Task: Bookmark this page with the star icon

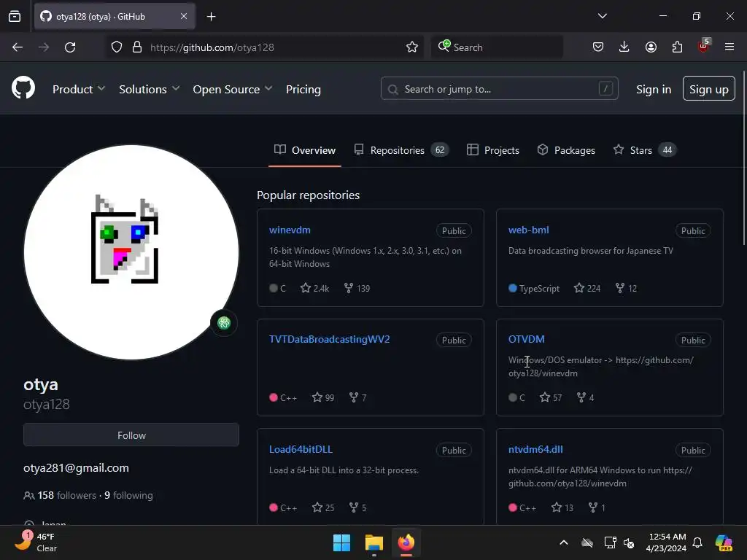Action: coord(412,47)
